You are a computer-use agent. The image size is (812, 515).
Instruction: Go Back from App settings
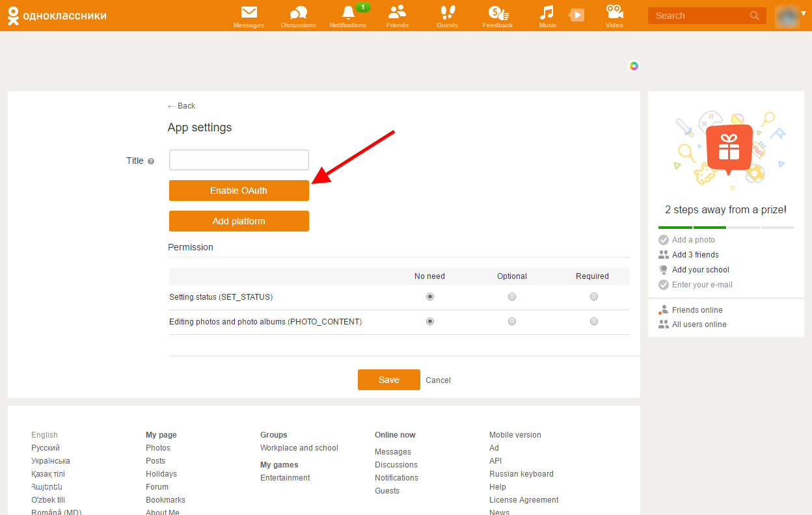pyautogui.click(x=182, y=106)
